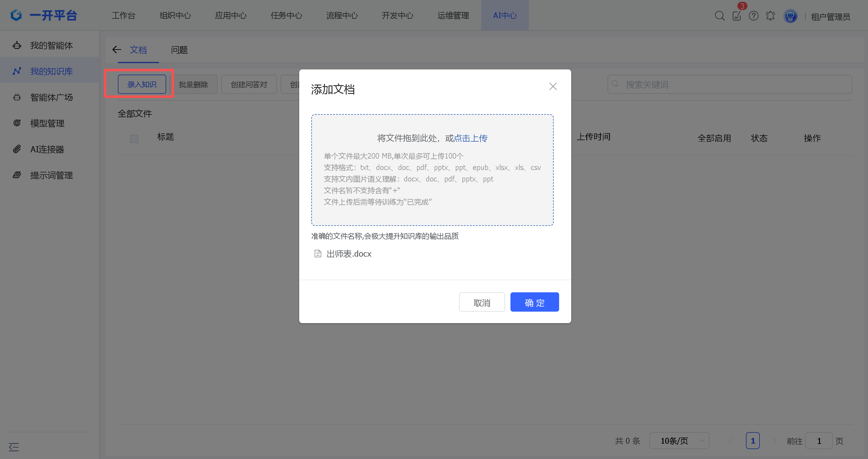This screenshot has height=459, width=868.
Task: Toggle the select-all checkbox beside 标题
Action: pos(134,138)
